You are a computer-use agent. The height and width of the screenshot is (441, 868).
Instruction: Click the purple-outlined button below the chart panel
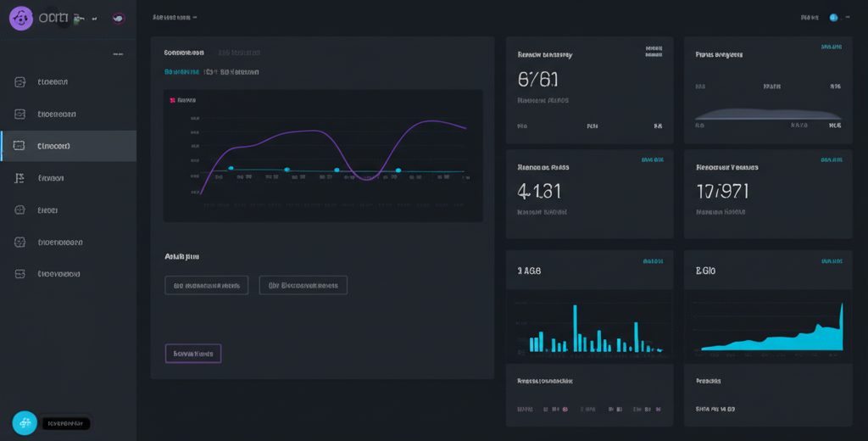[x=192, y=353]
